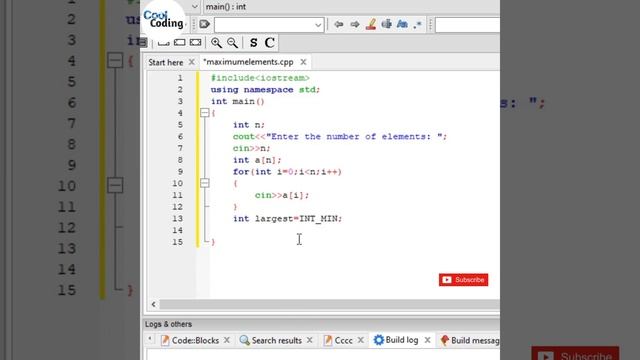Open the Cccc log tab
Screen dimensions: 640x360
tap(338, 340)
